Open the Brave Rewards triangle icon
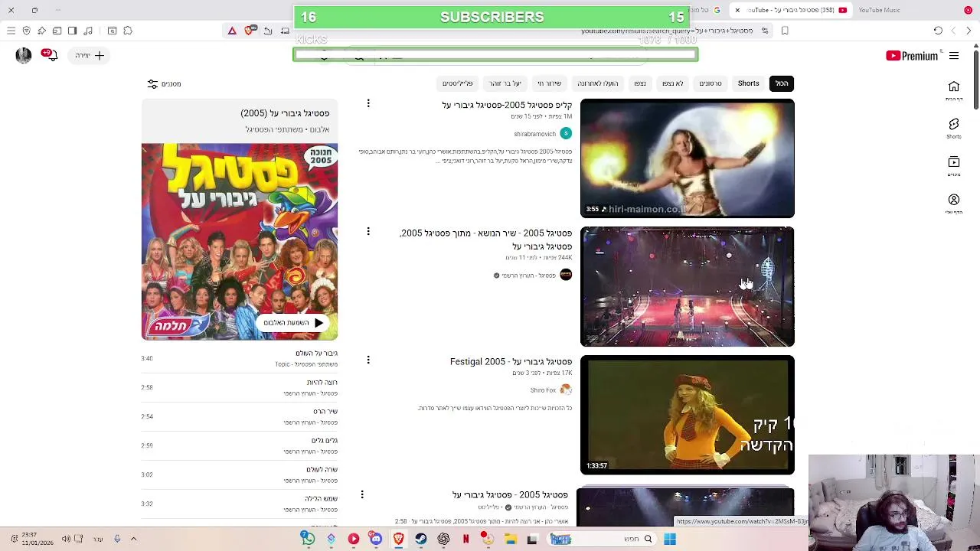 coord(232,31)
